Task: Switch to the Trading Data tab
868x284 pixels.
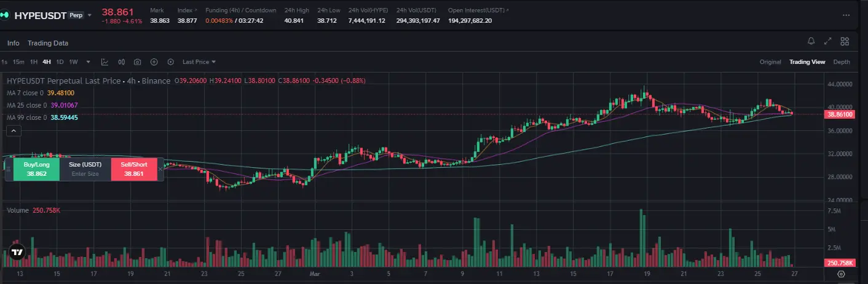Action: tap(48, 43)
